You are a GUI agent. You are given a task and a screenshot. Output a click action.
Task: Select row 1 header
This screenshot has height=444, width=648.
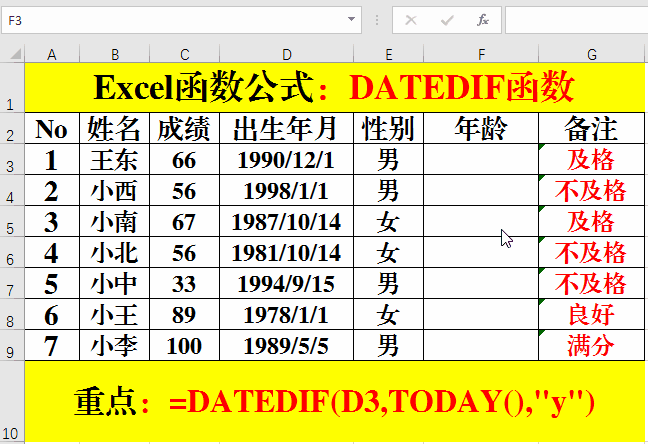point(12,88)
